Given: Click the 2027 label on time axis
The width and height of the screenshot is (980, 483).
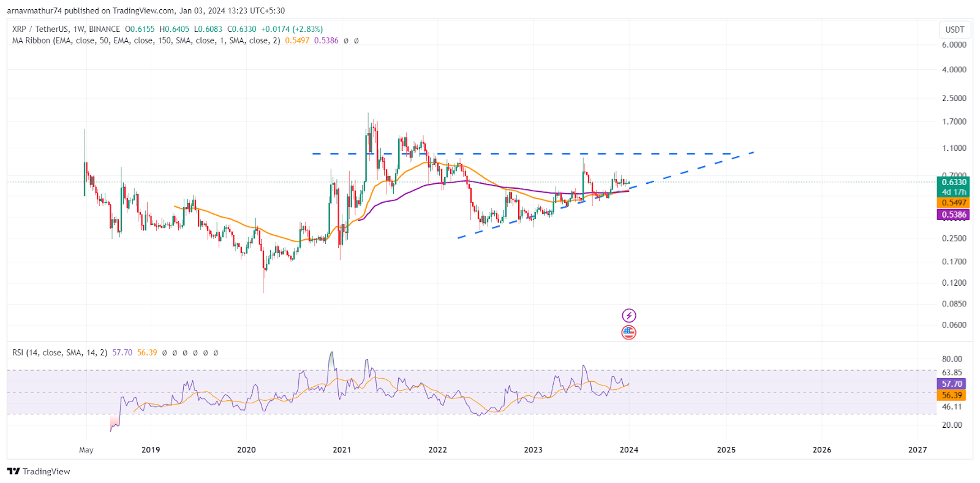Looking at the screenshot, I should point(918,450).
